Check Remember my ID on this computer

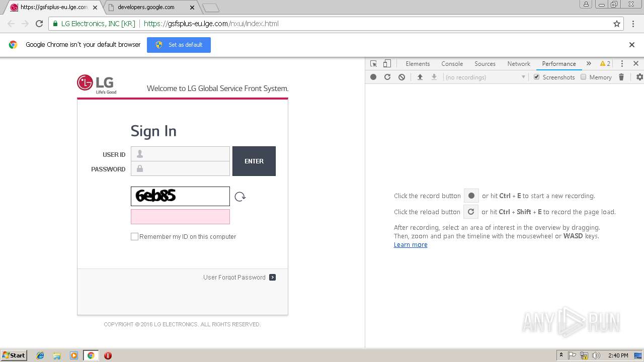134,236
